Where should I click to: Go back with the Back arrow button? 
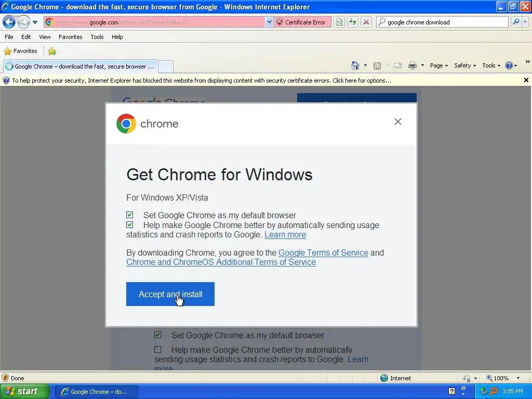click(x=9, y=22)
